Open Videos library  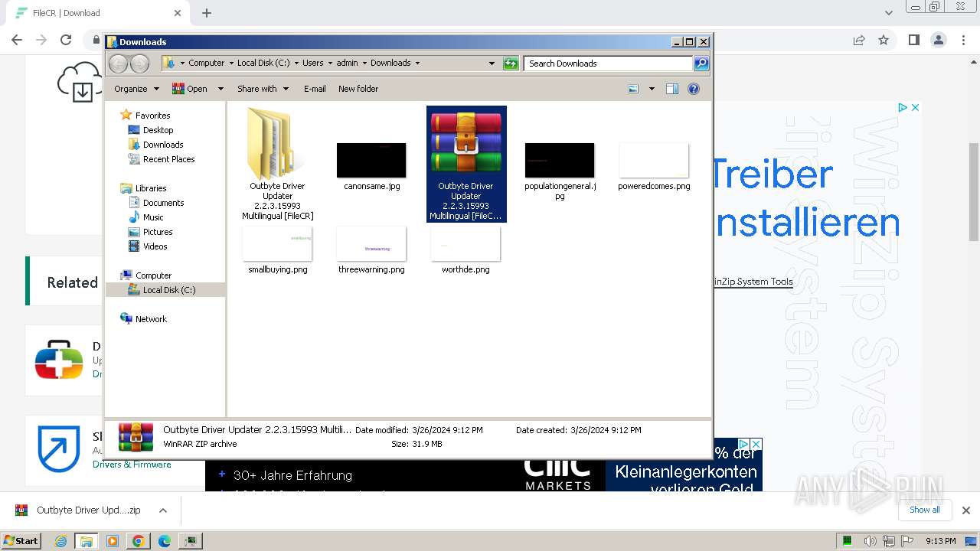(155, 246)
